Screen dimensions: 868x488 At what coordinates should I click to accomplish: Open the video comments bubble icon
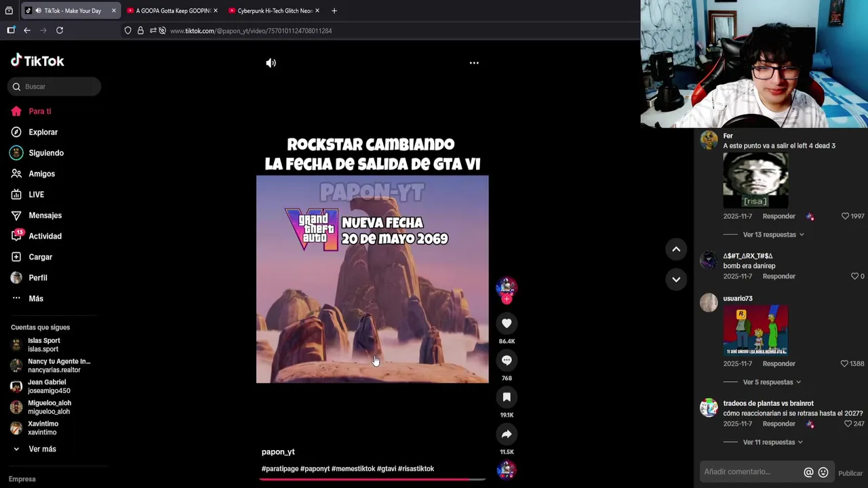(507, 361)
